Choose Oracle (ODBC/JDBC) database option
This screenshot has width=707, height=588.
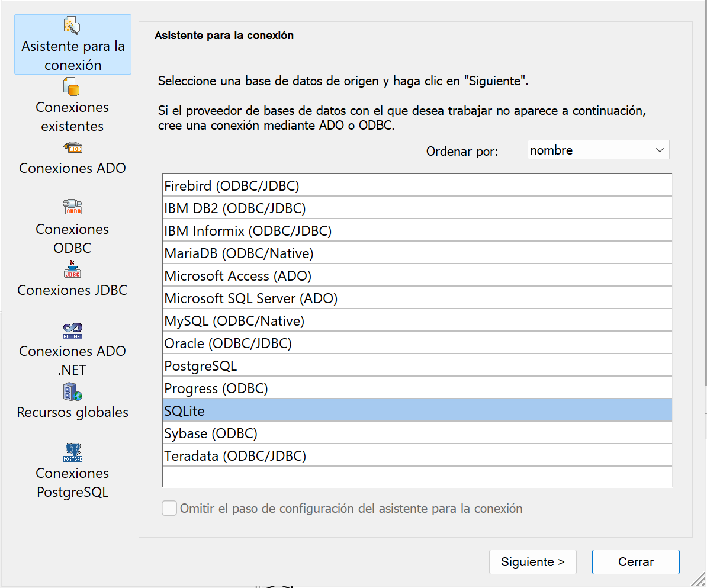[227, 343]
